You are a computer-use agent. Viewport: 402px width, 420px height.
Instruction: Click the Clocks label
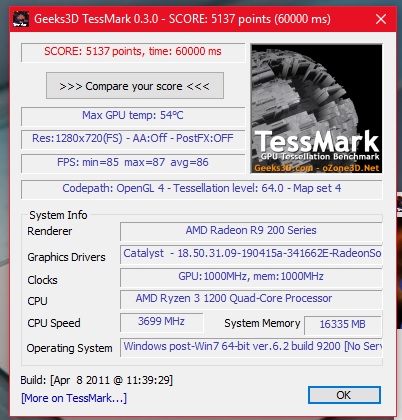pyautogui.click(x=42, y=280)
